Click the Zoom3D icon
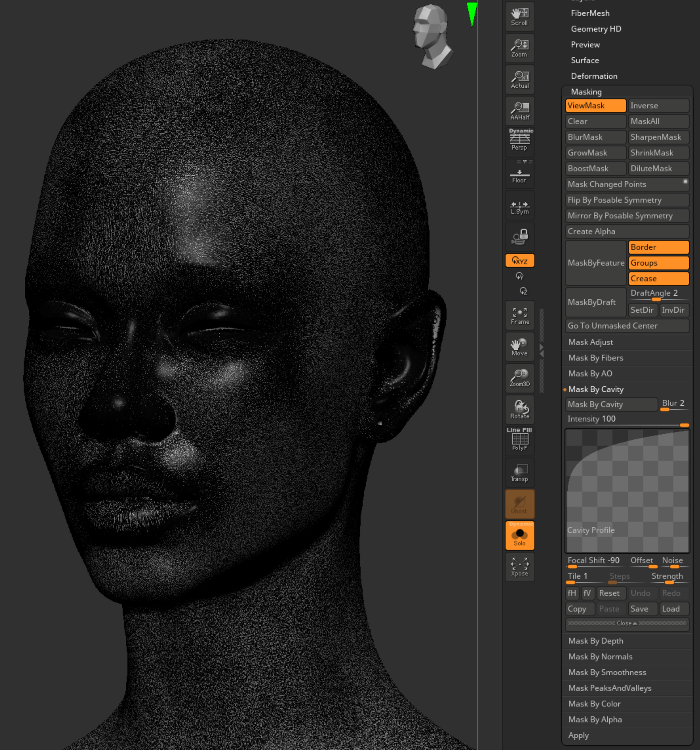 point(520,378)
